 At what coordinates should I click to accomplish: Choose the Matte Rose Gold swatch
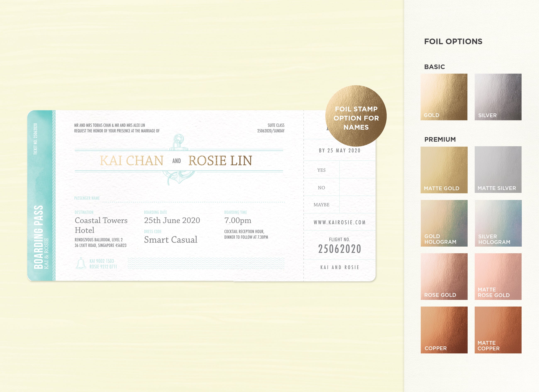coord(498,276)
